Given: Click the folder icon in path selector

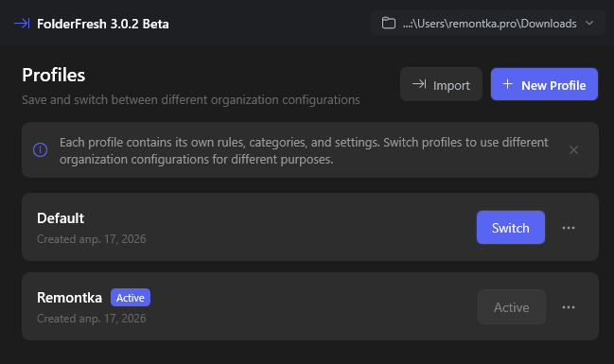Looking at the screenshot, I should pyautogui.click(x=389, y=23).
